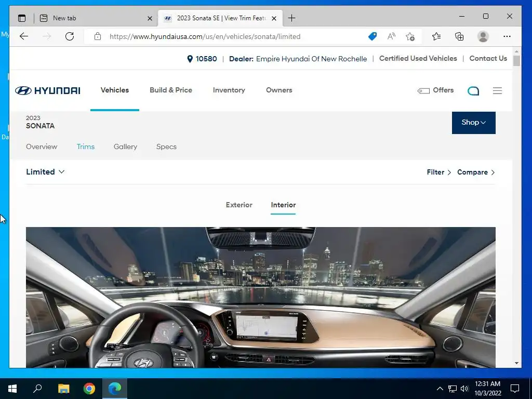532x399 pixels.
Task: Open a new tab with the plus icon
Action: pyautogui.click(x=291, y=18)
